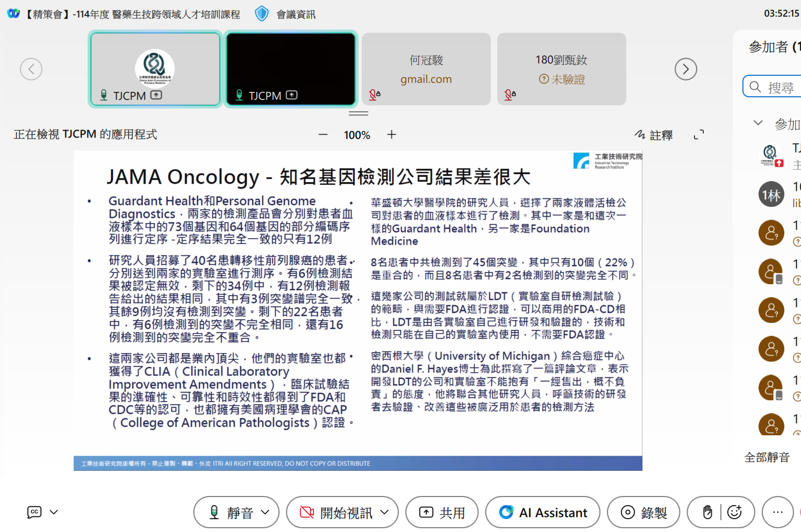The height and width of the screenshot is (532, 801).
Task: Click the green mic icon on first TJCPM tile
Action: click(104, 95)
